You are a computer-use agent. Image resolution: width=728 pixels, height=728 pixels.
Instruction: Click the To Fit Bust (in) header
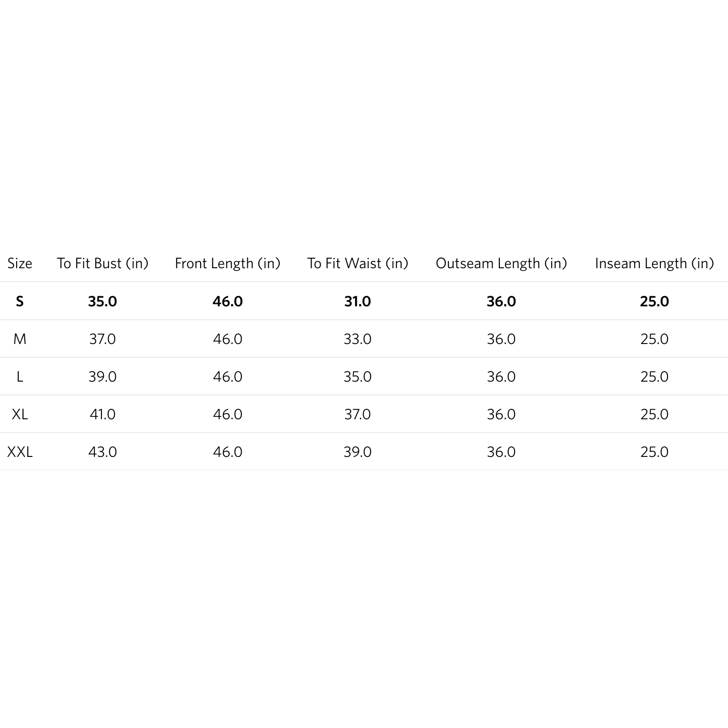click(102, 263)
